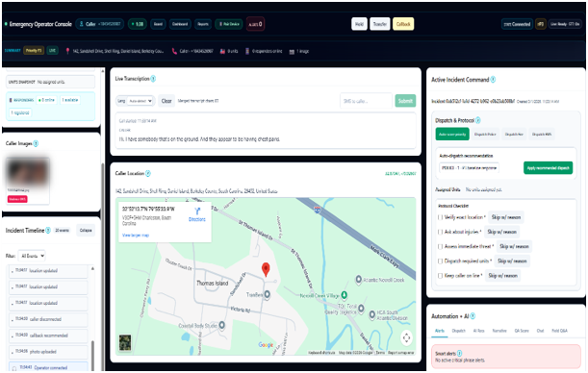Click the map camera controls icon

pyautogui.click(x=406, y=337)
